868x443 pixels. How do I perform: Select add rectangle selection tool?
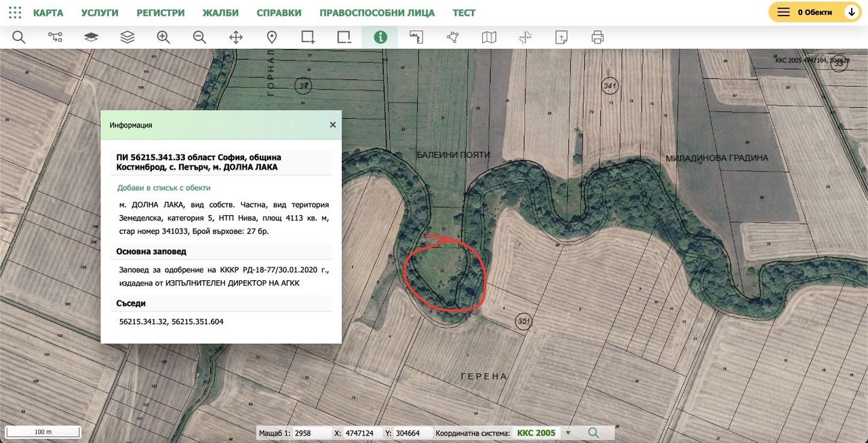click(x=308, y=37)
